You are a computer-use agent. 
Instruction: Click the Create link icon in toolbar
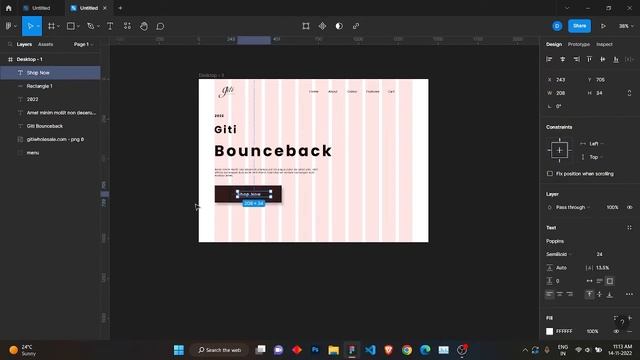tap(356, 26)
